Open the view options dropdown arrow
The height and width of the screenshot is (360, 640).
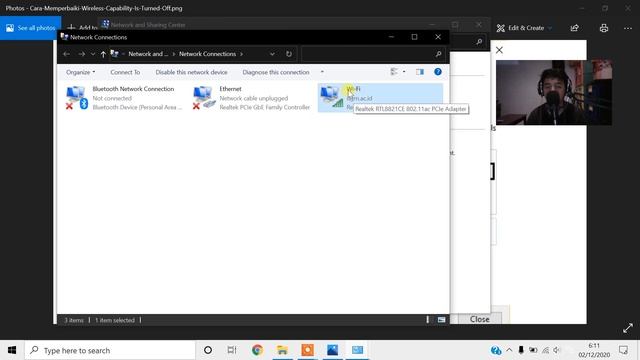click(404, 72)
